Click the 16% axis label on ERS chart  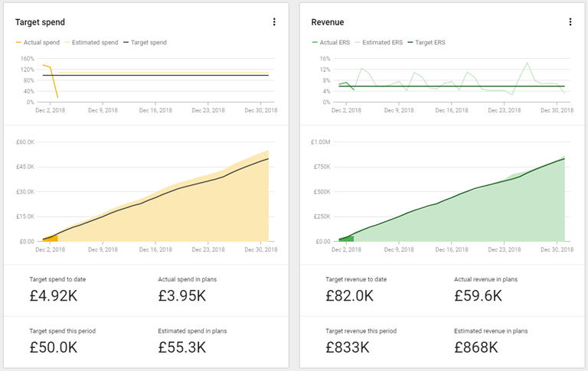coord(325,58)
